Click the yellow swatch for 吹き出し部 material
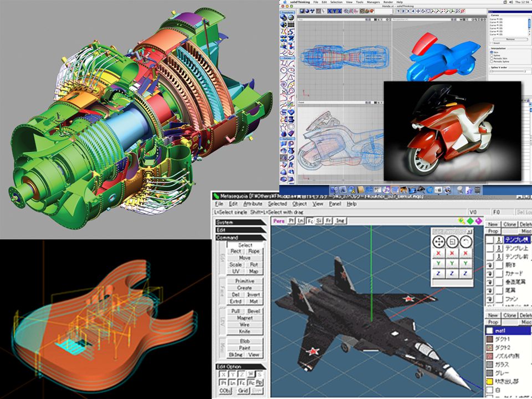 [x=489, y=382]
